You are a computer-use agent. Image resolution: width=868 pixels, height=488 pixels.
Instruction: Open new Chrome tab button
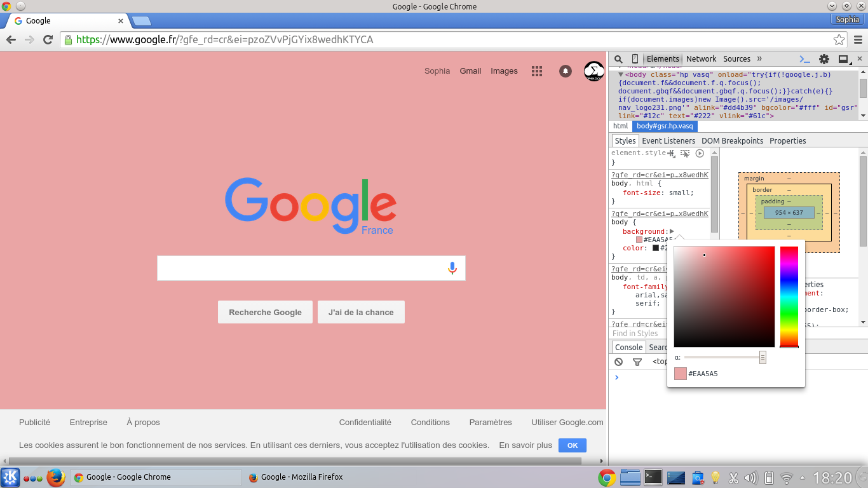pos(141,21)
